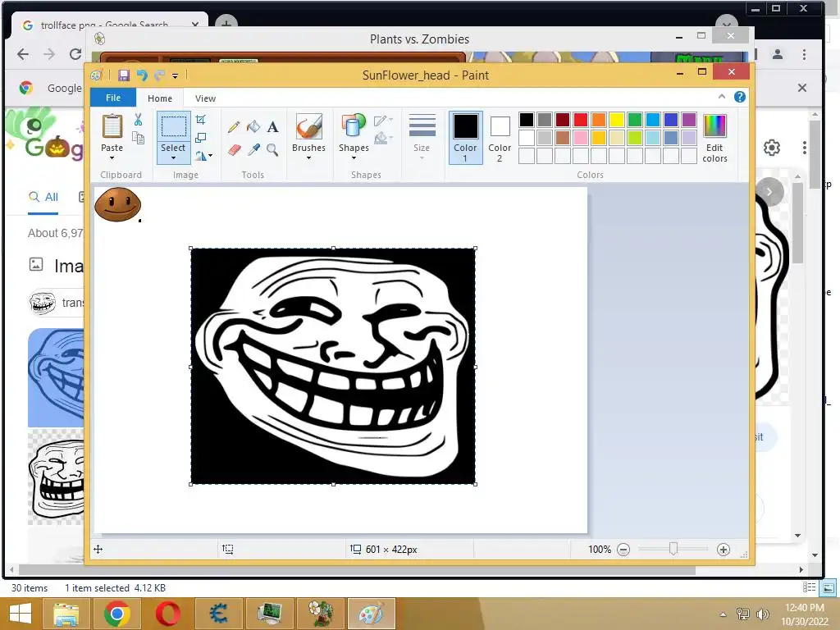Switch to the Home ribbon tab

[x=160, y=98]
